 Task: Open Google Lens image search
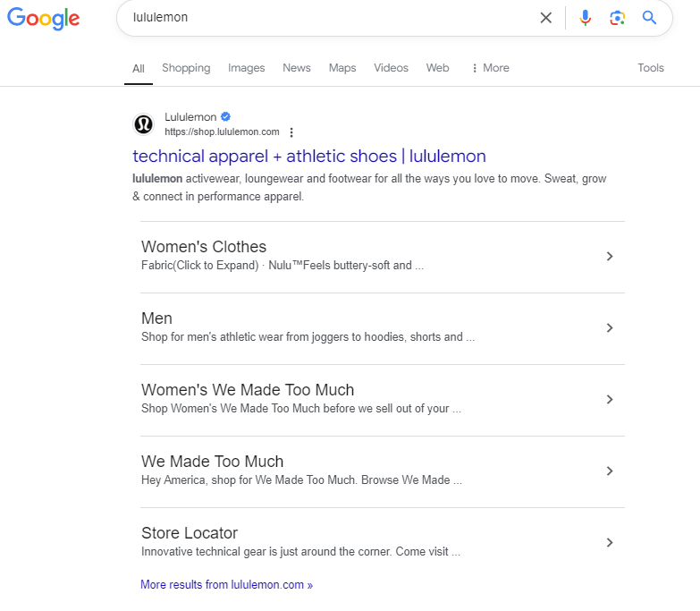(x=617, y=18)
